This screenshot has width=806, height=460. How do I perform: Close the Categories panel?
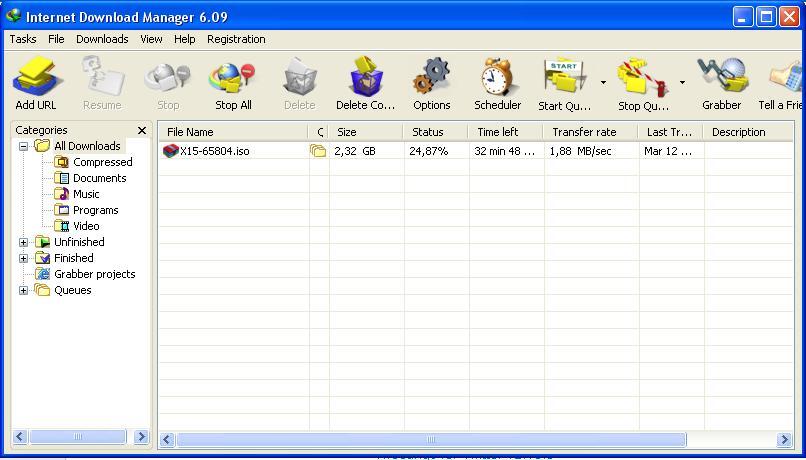pyautogui.click(x=142, y=130)
